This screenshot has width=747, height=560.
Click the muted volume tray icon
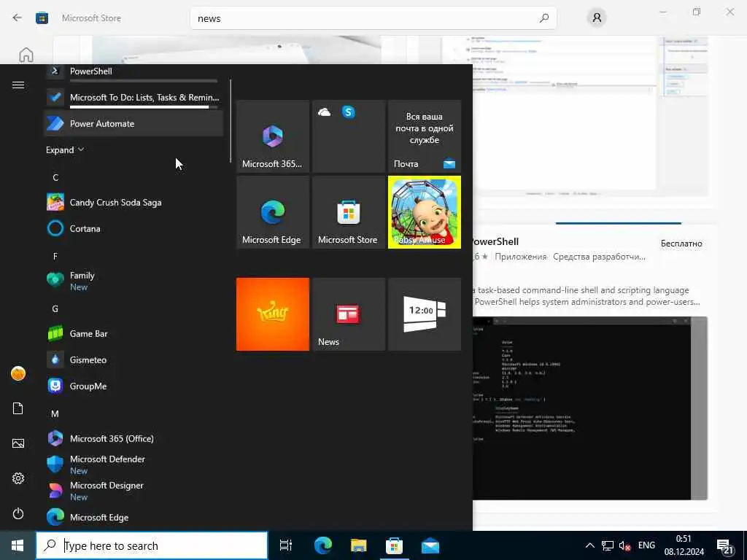(624, 545)
